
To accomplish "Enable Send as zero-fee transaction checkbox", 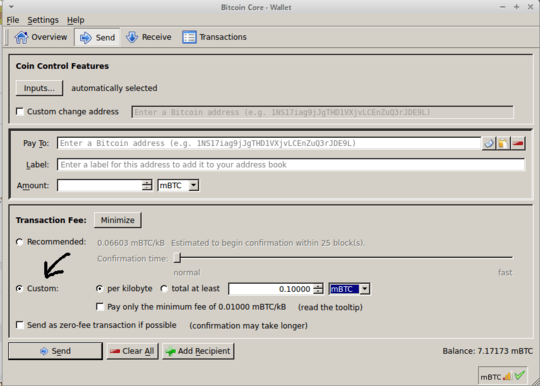I will [20, 325].
